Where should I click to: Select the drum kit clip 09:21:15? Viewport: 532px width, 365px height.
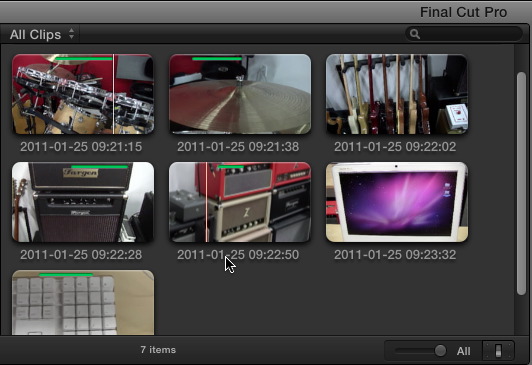83,94
